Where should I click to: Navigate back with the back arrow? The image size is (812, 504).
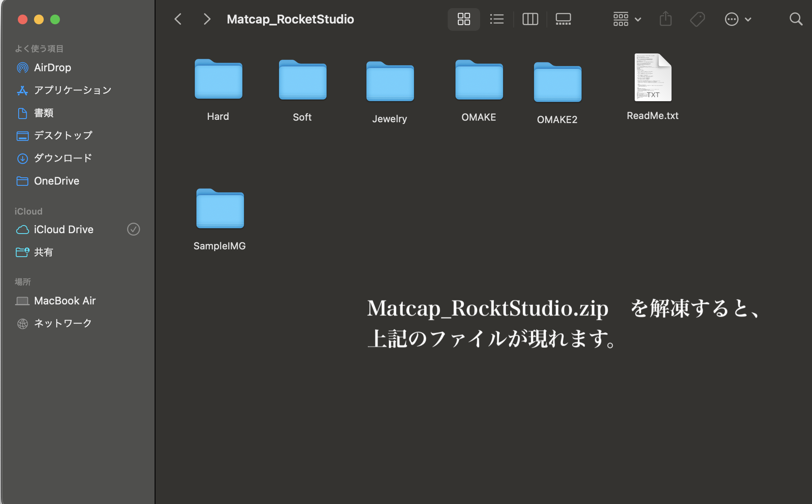pyautogui.click(x=177, y=19)
